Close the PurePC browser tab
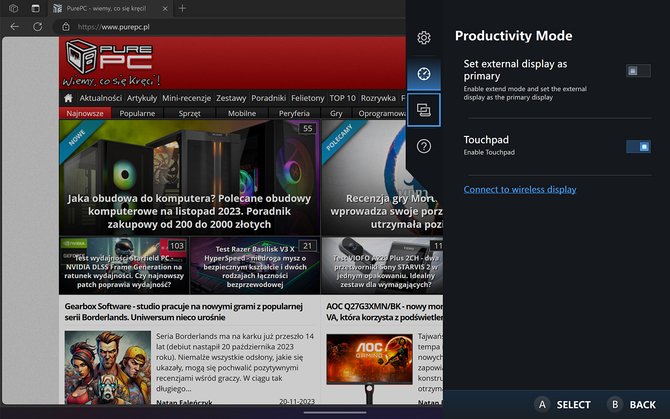This screenshot has width=670, height=419. (165, 8)
